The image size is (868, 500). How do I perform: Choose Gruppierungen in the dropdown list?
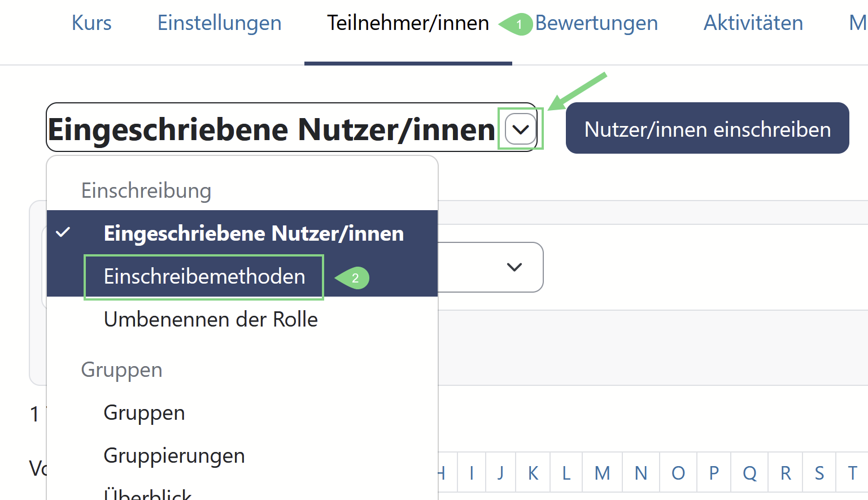pos(174,456)
